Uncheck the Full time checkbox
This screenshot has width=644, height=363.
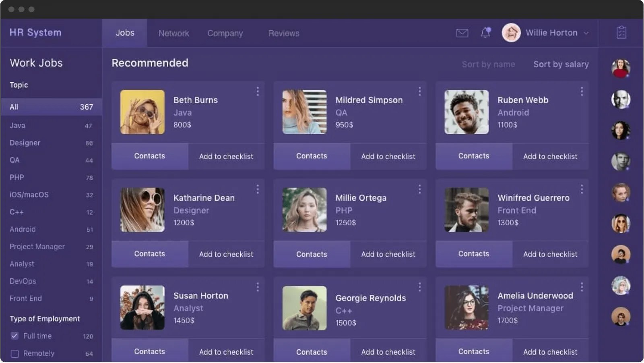[15, 336]
